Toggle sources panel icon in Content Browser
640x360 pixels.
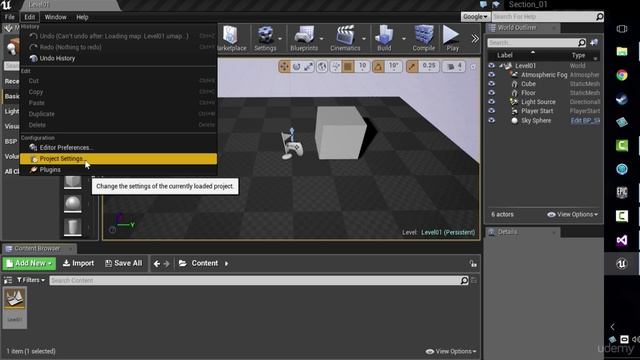pos(8,280)
